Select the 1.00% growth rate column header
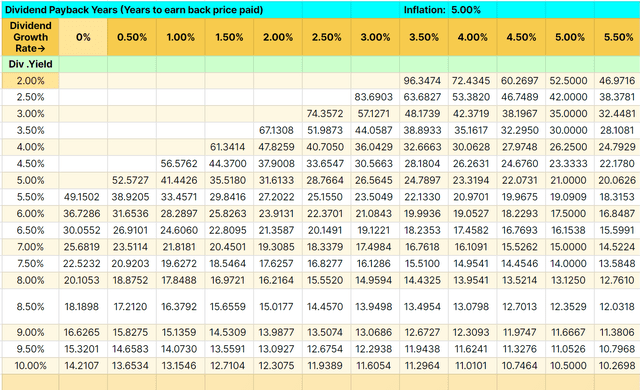 coord(180,37)
